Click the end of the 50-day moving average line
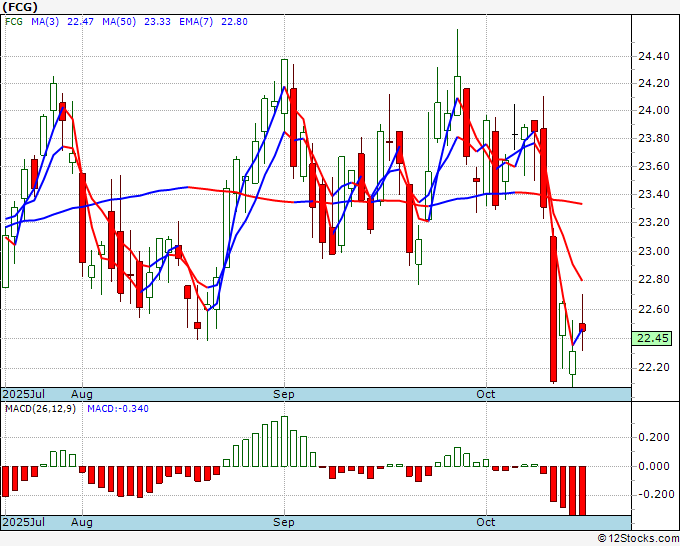Image resolution: width=680 pixels, height=546 pixels. point(582,204)
